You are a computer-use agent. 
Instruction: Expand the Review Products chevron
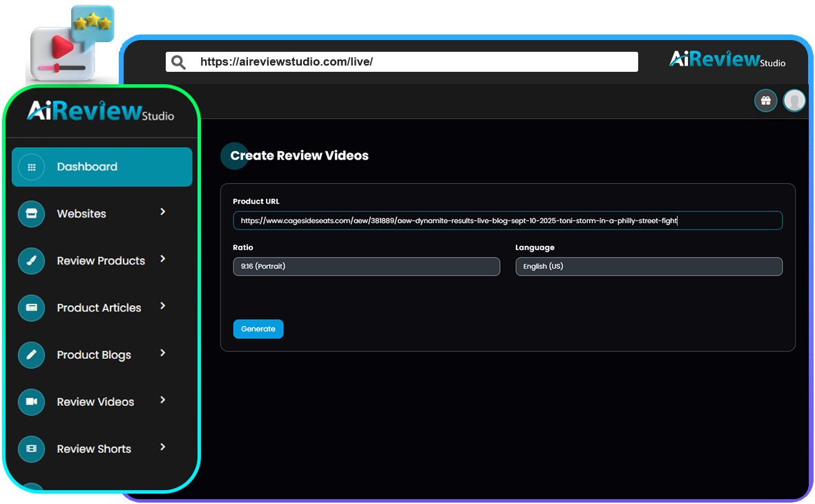coord(163,259)
